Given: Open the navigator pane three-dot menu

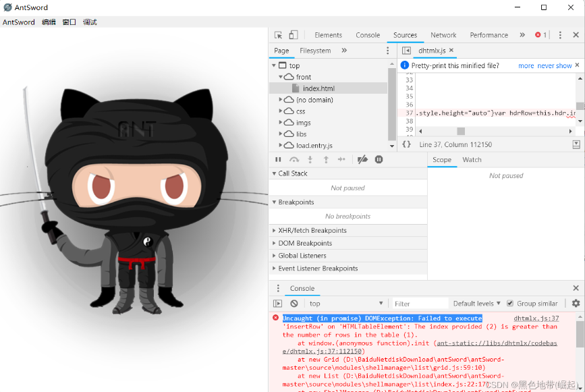Looking at the screenshot, I should (x=387, y=51).
